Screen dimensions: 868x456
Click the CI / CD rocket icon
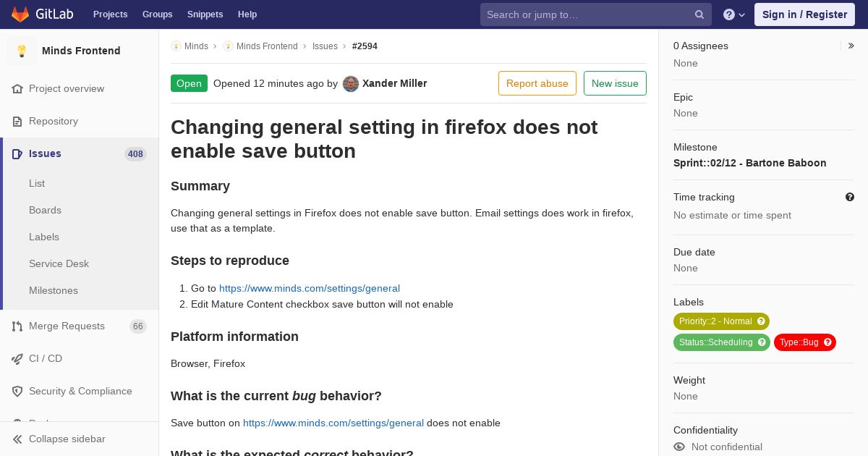coord(17,359)
